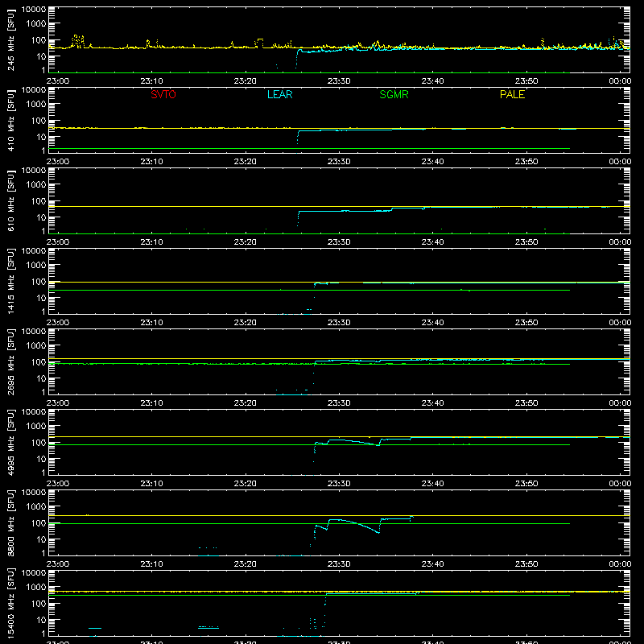Click 23:10 time label below 8800 MHz panel
644x644 pixels.
click(x=151, y=564)
